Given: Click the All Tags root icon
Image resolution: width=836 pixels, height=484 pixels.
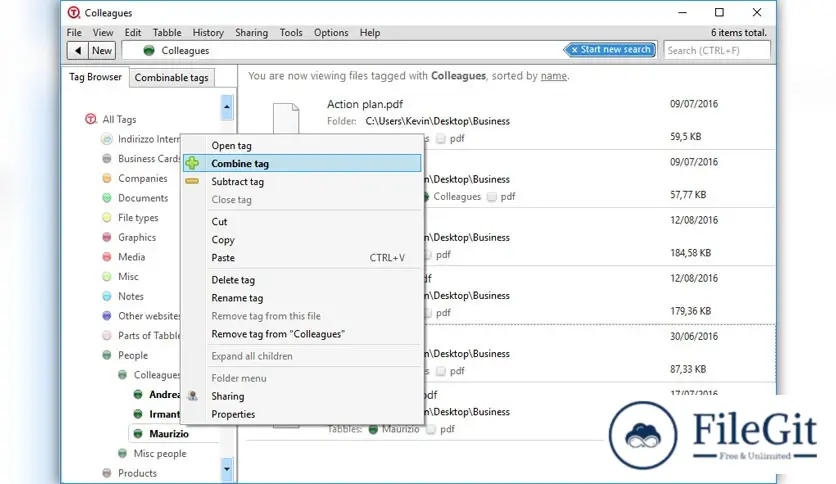Looking at the screenshot, I should [91, 119].
